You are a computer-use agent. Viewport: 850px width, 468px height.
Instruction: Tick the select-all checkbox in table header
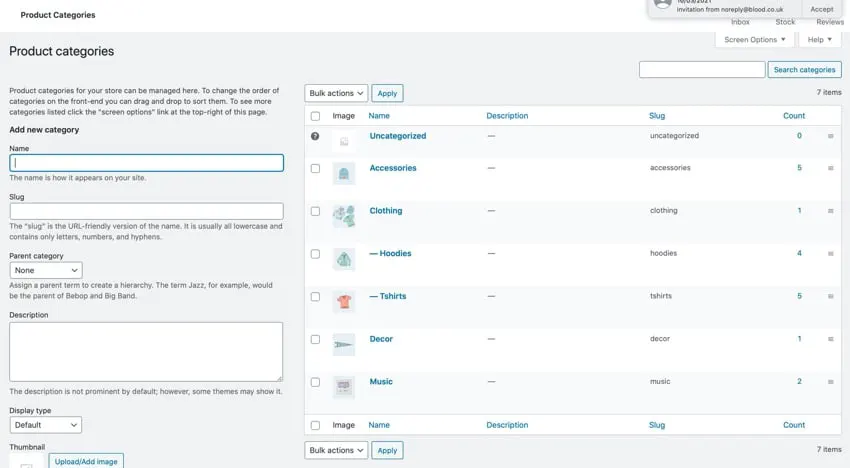tap(315, 116)
